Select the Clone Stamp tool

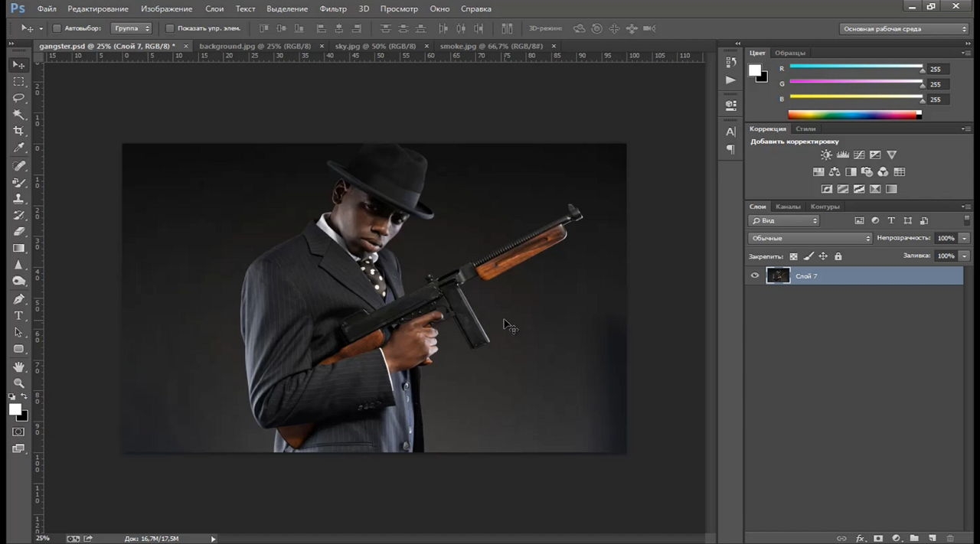pyautogui.click(x=19, y=199)
